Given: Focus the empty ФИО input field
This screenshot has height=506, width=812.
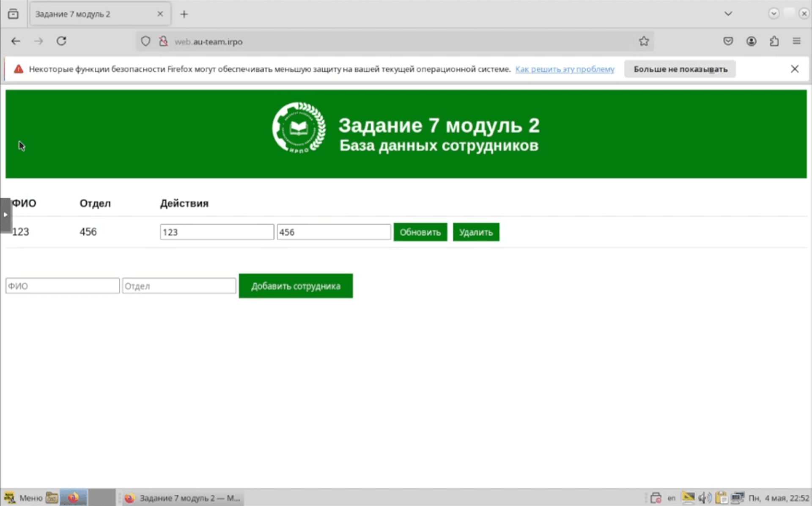Looking at the screenshot, I should (x=63, y=286).
